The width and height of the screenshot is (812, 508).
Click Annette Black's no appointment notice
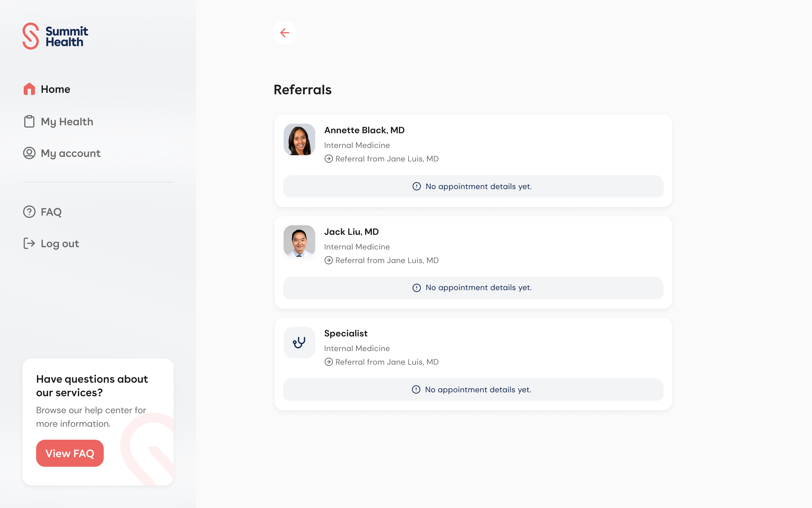click(473, 187)
